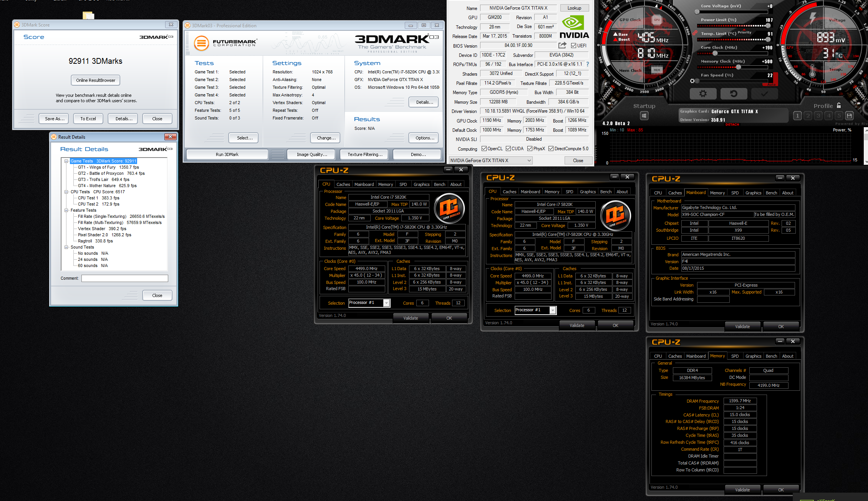The width and height of the screenshot is (868, 501).
Task: Click the MEM chip icon in Afterburner
Action: (657, 70)
